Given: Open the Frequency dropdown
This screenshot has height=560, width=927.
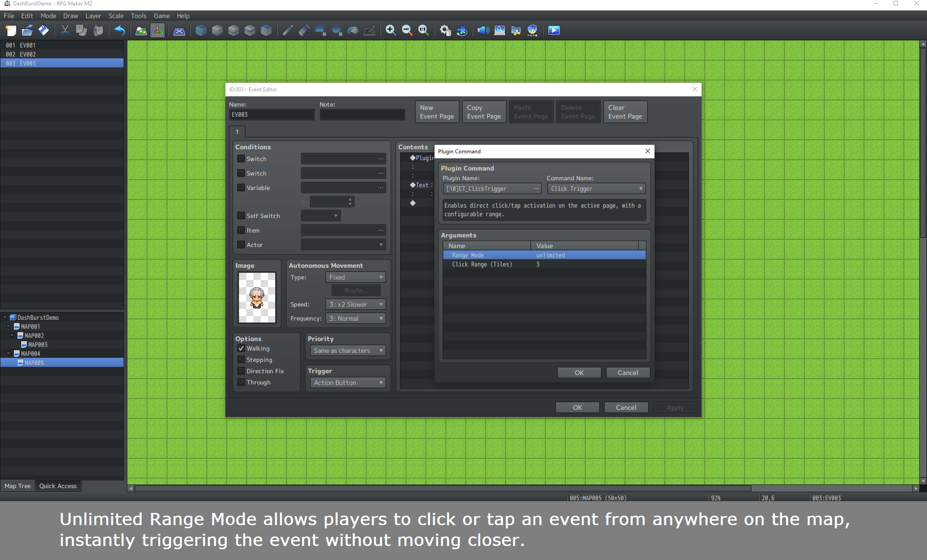Looking at the screenshot, I should pyautogui.click(x=356, y=318).
